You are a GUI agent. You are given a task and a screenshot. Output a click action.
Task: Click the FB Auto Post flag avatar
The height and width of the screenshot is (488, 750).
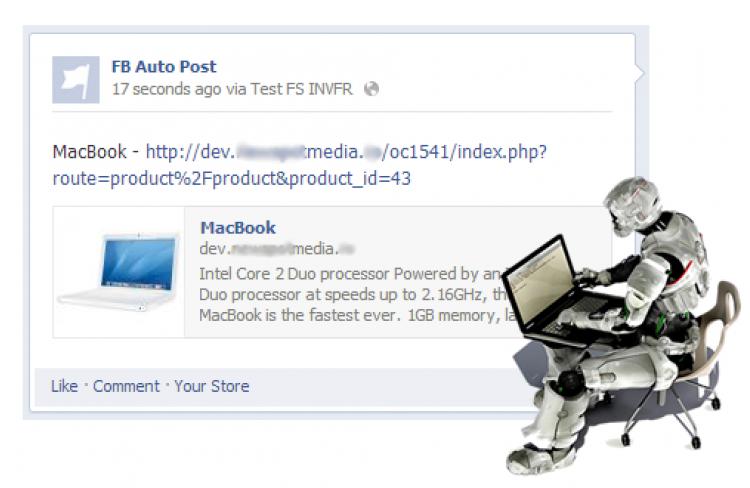76,79
